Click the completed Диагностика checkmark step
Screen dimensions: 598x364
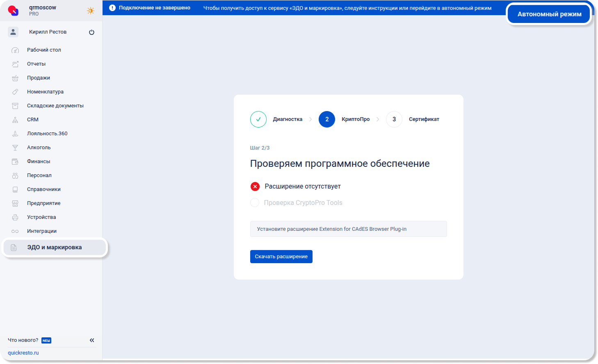[258, 119]
